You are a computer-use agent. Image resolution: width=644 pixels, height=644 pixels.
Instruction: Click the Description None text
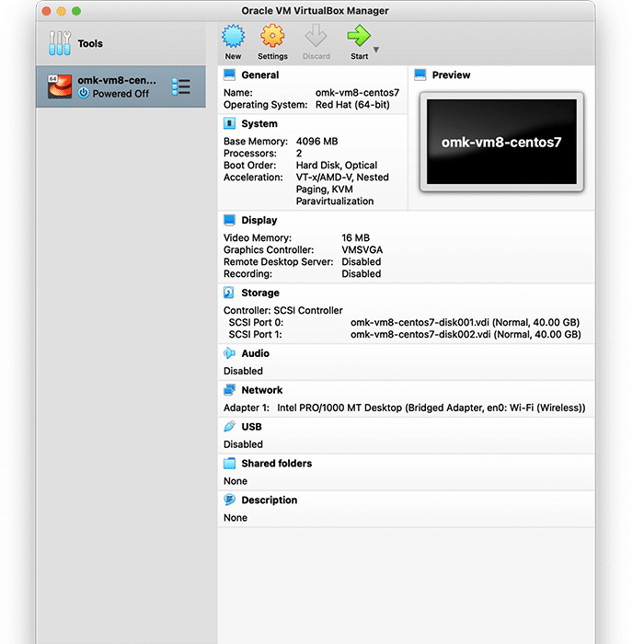coord(236,517)
